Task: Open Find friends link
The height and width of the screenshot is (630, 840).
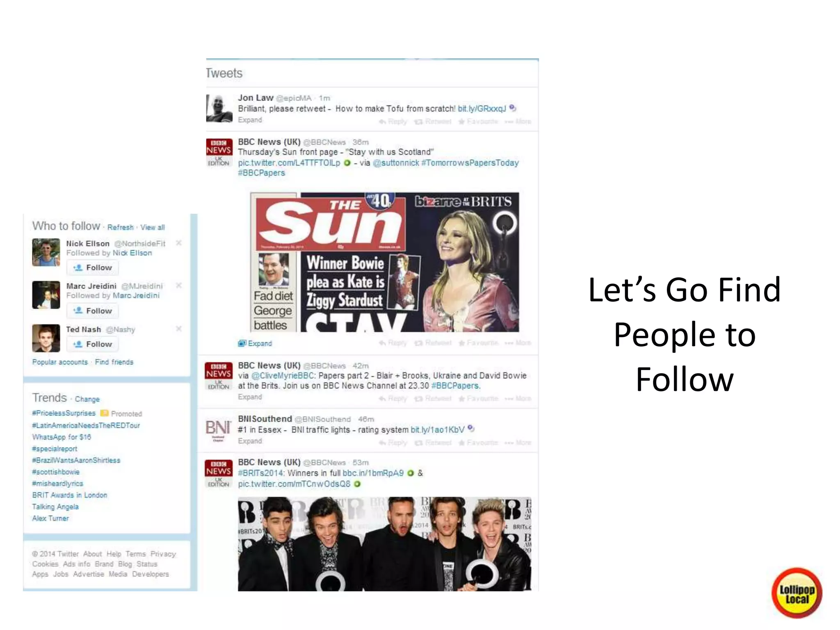Action: pyautogui.click(x=114, y=362)
